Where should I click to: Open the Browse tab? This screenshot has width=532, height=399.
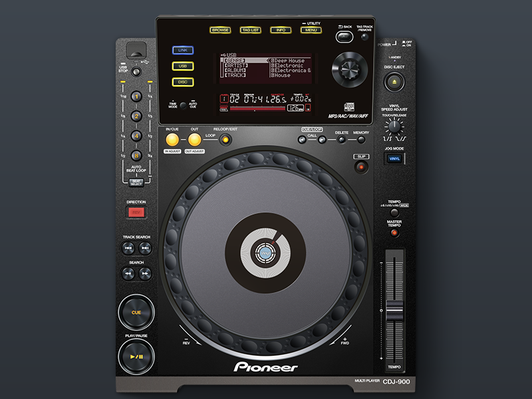220,31
